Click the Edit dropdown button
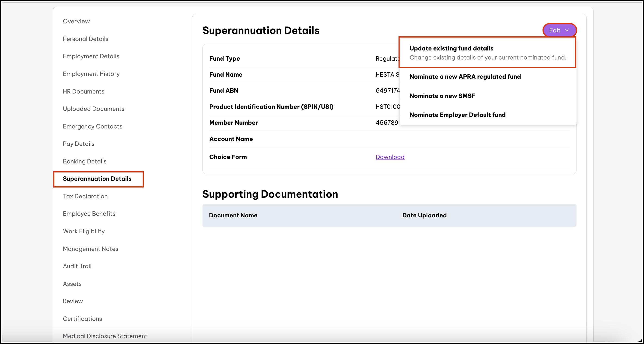Image resolution: width=644 pixels, height=344 pixels. (x=559, y=30)
